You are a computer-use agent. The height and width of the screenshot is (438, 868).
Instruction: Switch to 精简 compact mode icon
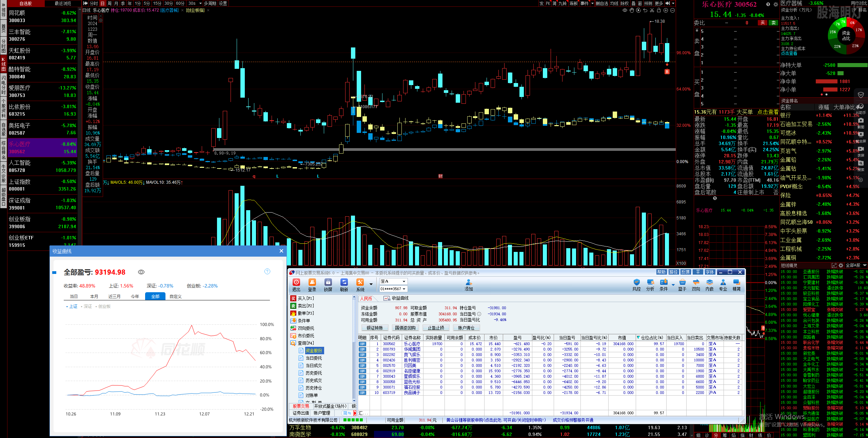click(736, 285)
